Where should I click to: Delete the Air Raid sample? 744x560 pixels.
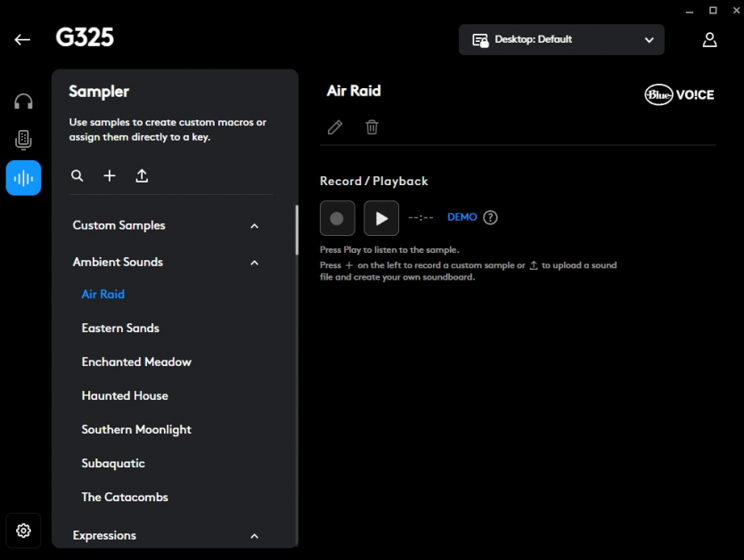(372, 127)
